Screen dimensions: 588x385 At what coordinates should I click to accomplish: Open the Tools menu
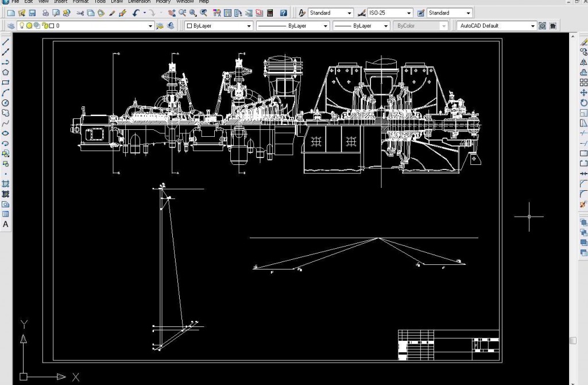pos(100,2)
